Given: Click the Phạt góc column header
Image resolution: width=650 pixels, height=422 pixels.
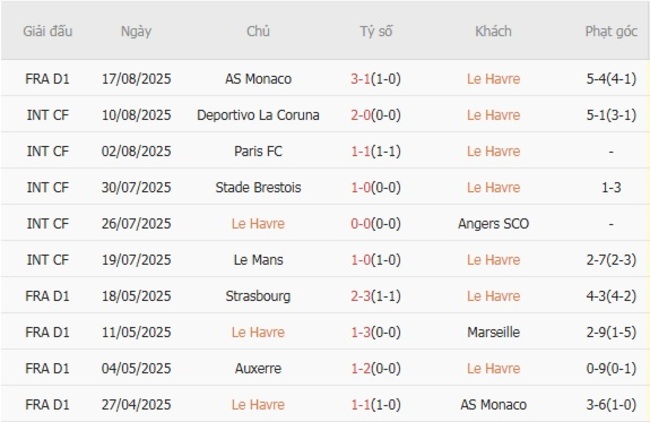Looking at the screenshot, I should 611,31.
